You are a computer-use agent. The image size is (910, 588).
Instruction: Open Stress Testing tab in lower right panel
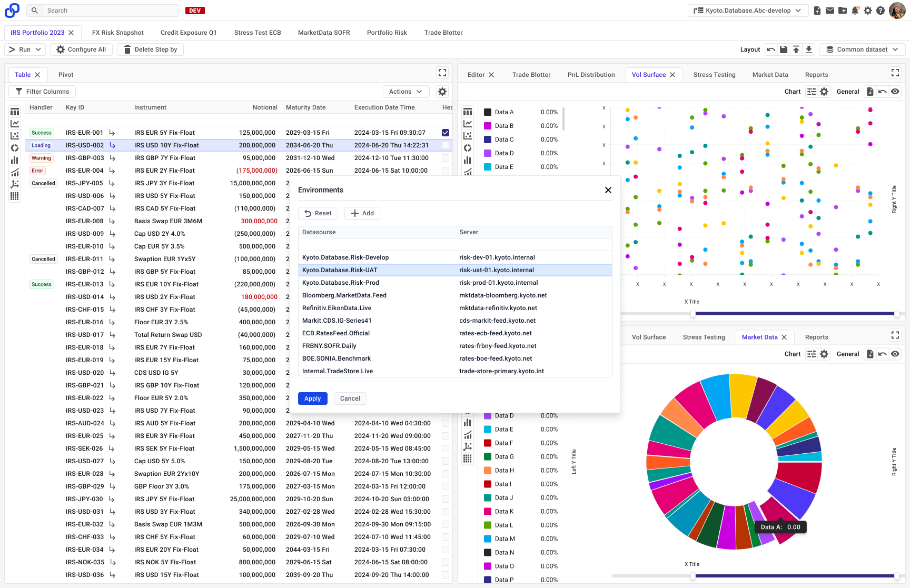[x=704, y=337]
